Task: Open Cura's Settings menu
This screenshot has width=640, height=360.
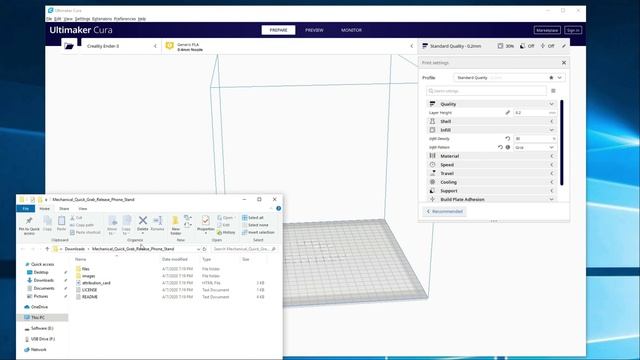Action: pyautogui.click(x=82, y=19)
